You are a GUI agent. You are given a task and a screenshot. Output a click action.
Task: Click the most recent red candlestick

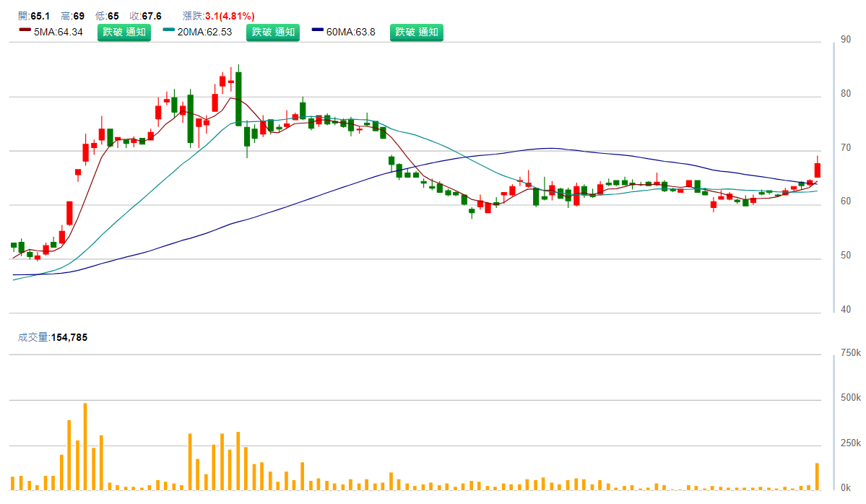(x=818, y=171)
